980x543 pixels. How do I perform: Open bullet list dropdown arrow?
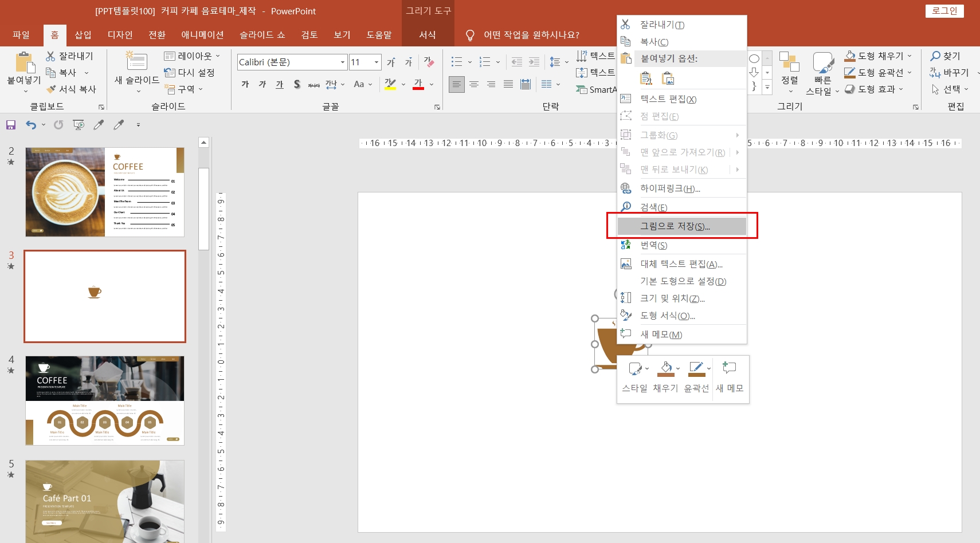coord(470,62)
